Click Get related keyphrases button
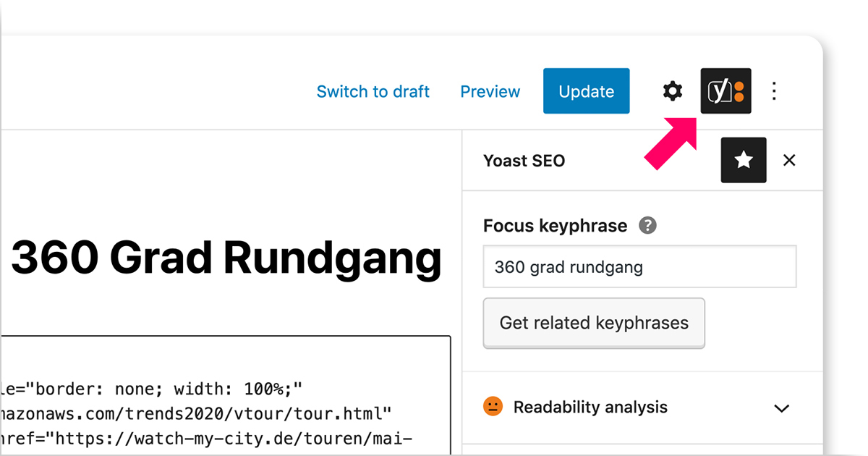Viewport: 868px width, 456px height. click(594, 323)
